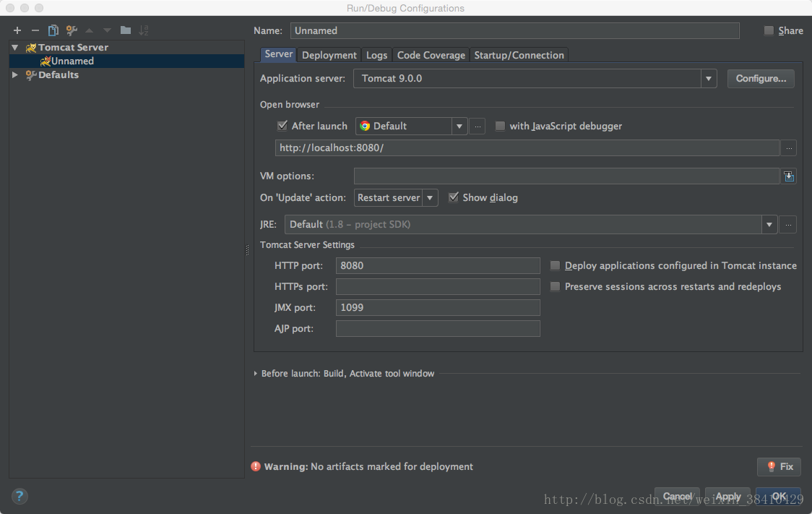812x514 pixels.
Task: Click the Chrome icon in the browser dropdown
Action: 365,126
